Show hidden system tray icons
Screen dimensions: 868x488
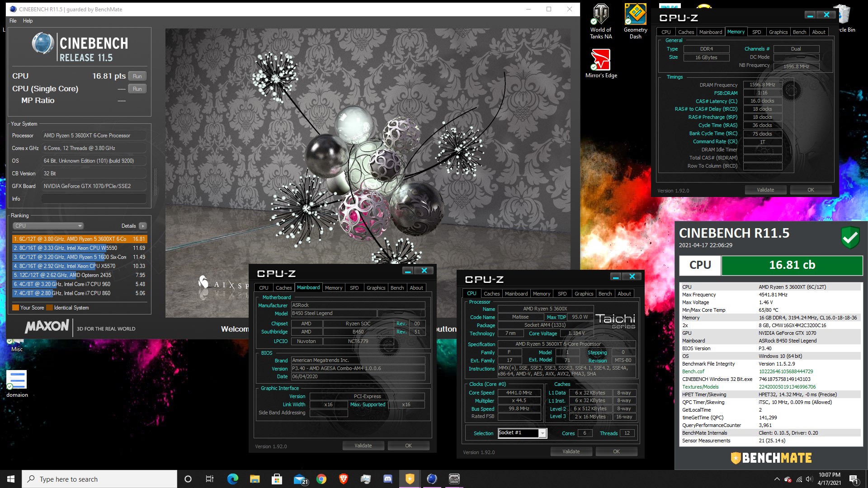777,479
